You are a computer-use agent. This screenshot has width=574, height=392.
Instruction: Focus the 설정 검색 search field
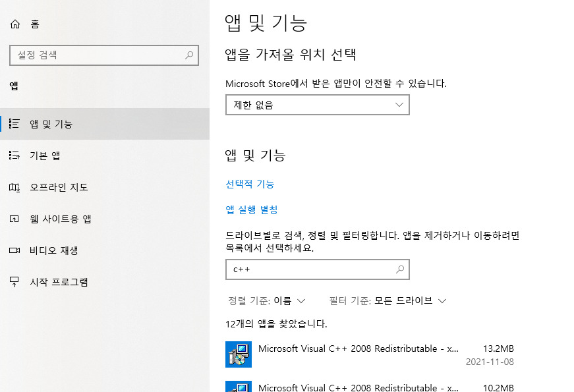[x=104, y=55]
